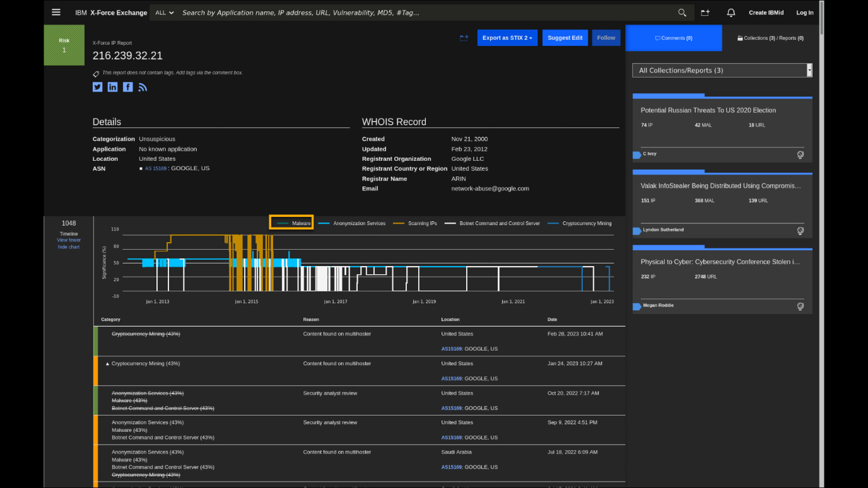The width and height of the screenshot is (868, 488).
Task: Open AS15169 link in Feb 28, 2023 row
Action: [452, 349]
